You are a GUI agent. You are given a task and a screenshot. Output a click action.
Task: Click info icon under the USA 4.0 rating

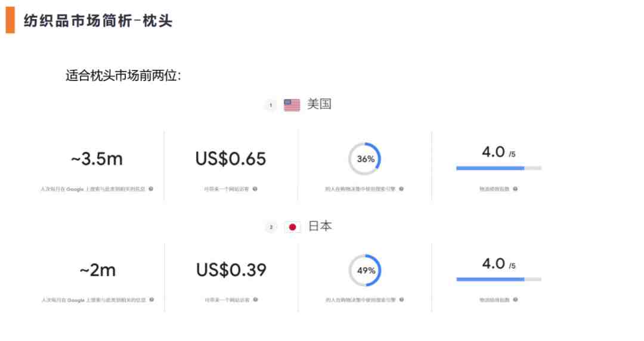[515, 189]
